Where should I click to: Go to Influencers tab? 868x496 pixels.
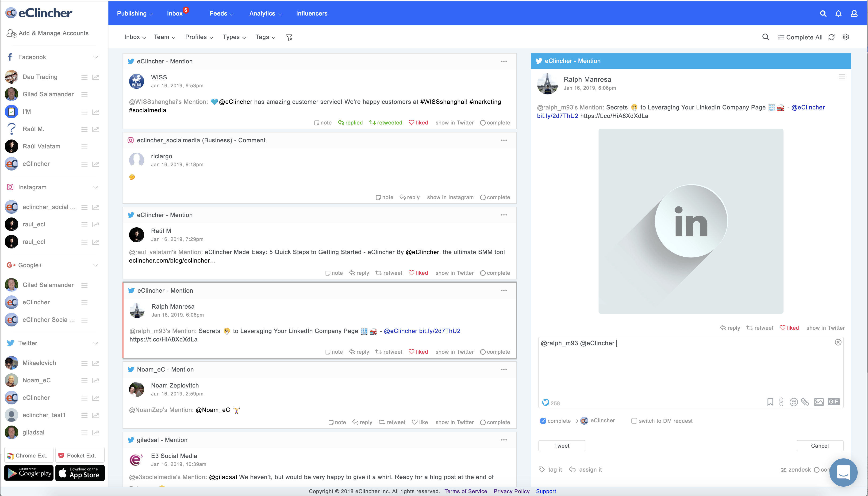311,14
